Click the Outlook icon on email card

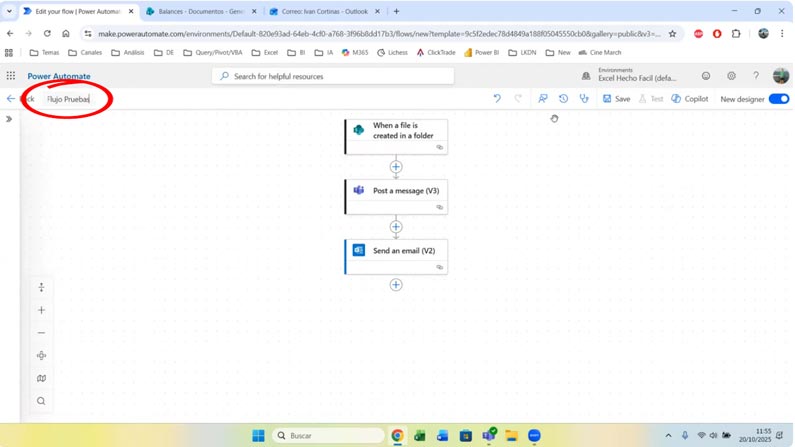(x=358, y=250)
